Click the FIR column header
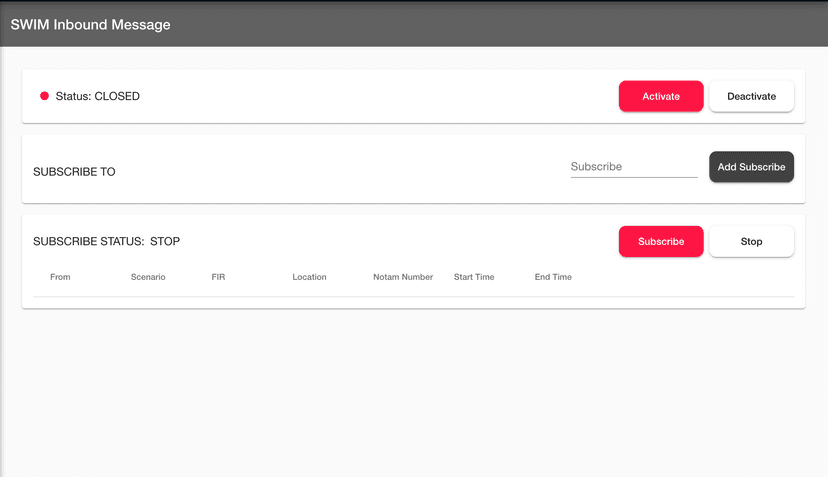 tap(218, 277)
